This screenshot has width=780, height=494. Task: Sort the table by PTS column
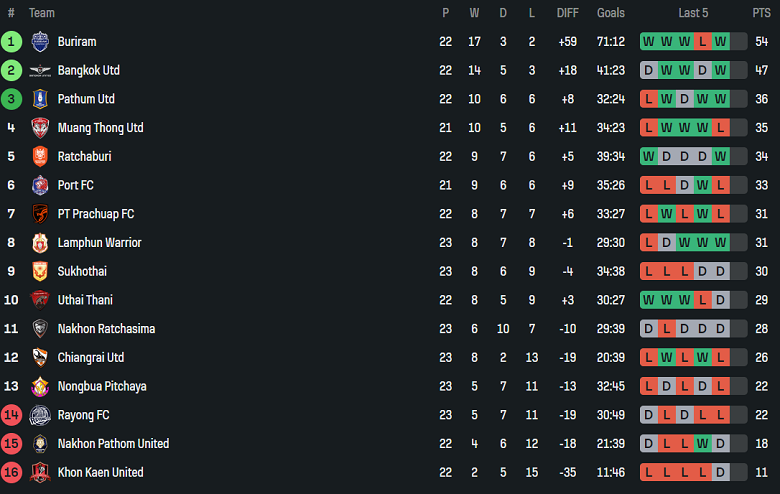(x=761, y=13)
